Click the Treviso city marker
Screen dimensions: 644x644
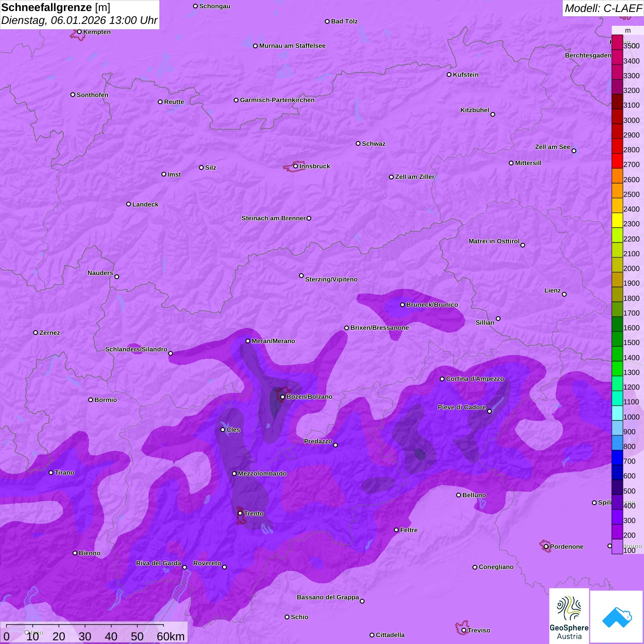[x=464, y=630]
